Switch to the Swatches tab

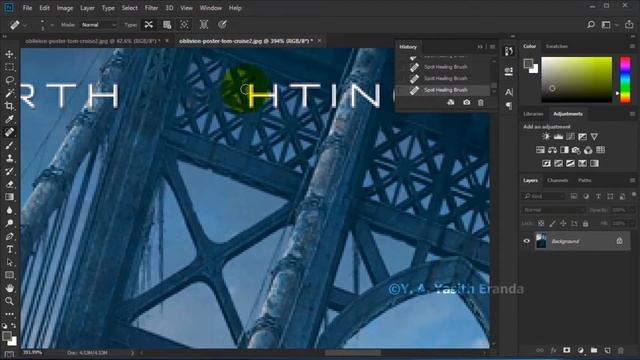coord(557,46)
